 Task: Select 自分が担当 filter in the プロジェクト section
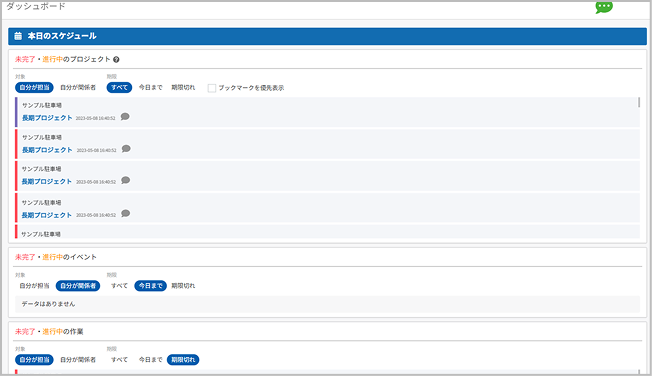click(35, 87)
